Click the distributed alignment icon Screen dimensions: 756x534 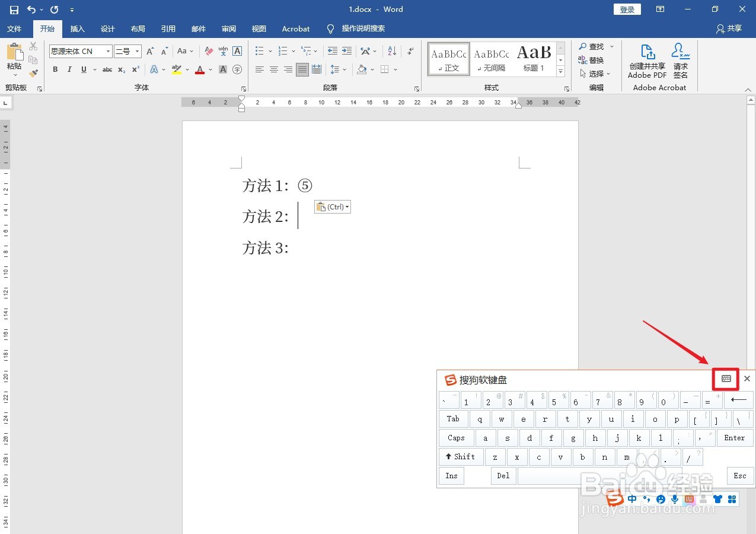(317, 69)
